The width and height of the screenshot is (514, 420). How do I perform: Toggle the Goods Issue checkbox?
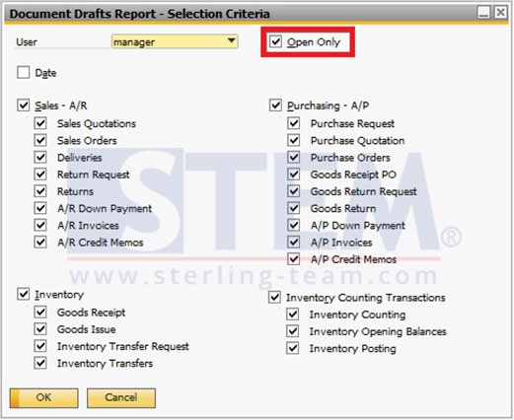[x=40, y=329]
